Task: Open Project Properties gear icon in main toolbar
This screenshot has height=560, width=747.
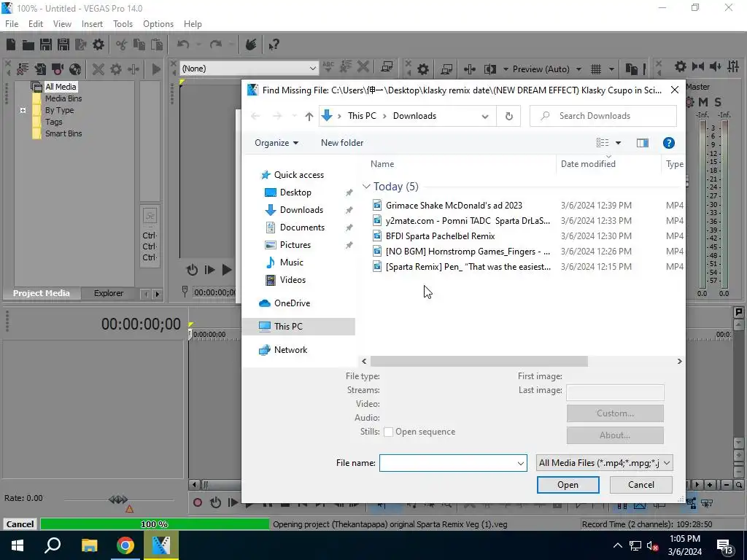Action: click(x=98, y=44)
